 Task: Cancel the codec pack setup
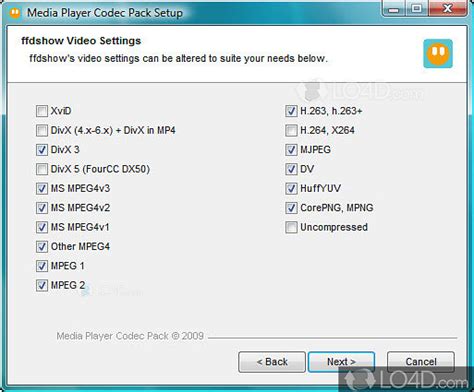point(421,362)
